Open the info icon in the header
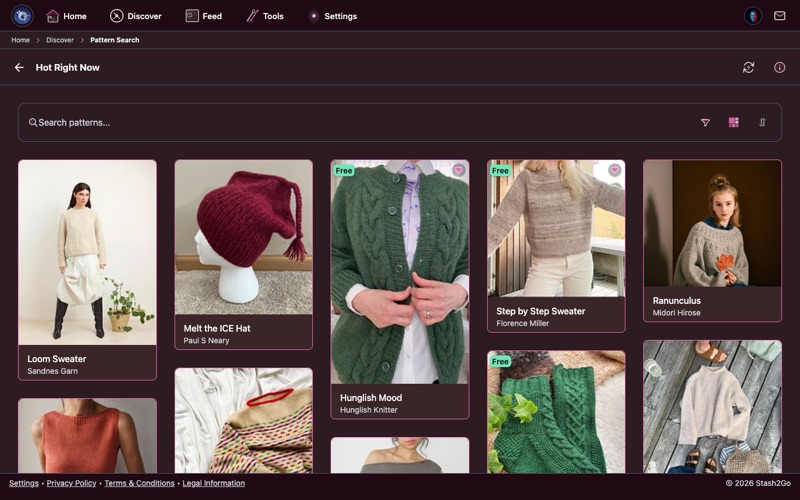The height and width of the screenshot is (500, 800). coord(779,67)
